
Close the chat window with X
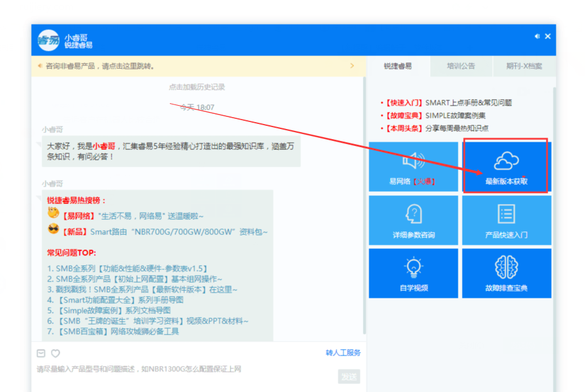pos(548,36)
